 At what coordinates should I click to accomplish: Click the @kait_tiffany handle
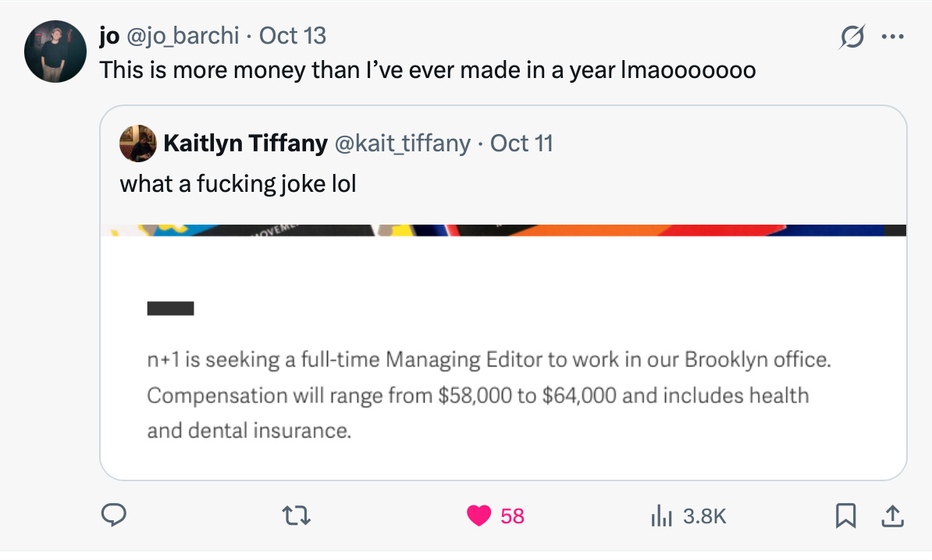click(x=402, y=144)
